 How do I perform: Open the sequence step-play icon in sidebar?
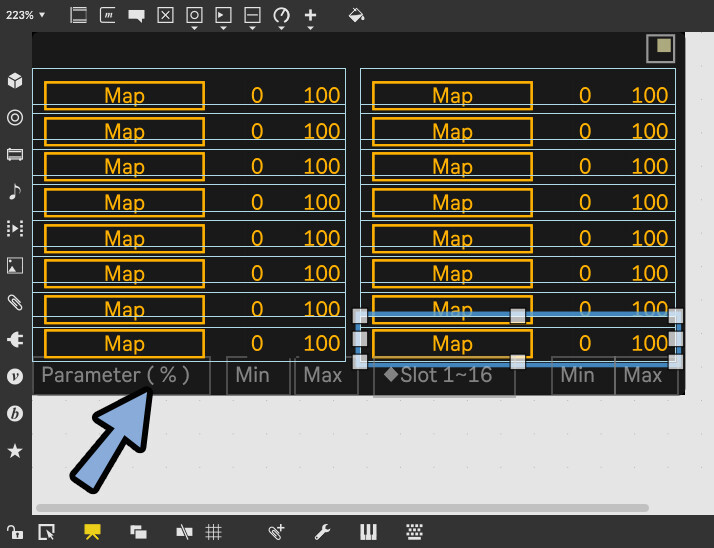pos(15,228)
